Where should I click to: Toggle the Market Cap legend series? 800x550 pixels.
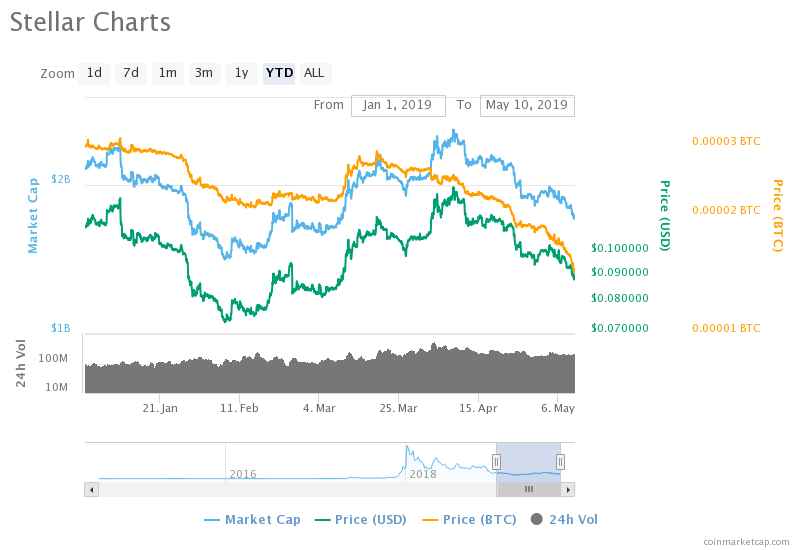pyautogui.click(x=252, y=519)
